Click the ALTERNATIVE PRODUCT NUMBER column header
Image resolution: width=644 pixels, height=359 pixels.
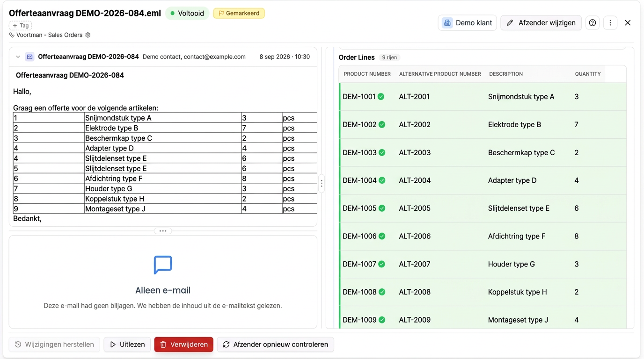(x=440, y=74)
